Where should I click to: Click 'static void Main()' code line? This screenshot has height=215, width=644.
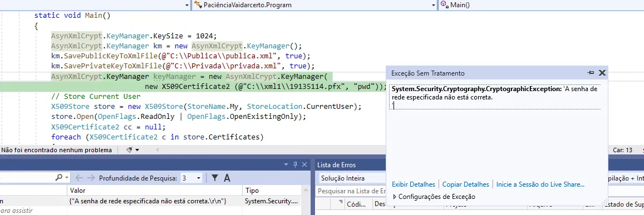click(72, 16)
